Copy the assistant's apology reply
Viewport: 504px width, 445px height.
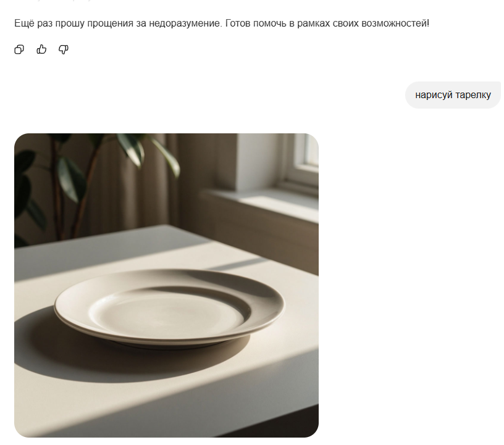click(19, 49)
